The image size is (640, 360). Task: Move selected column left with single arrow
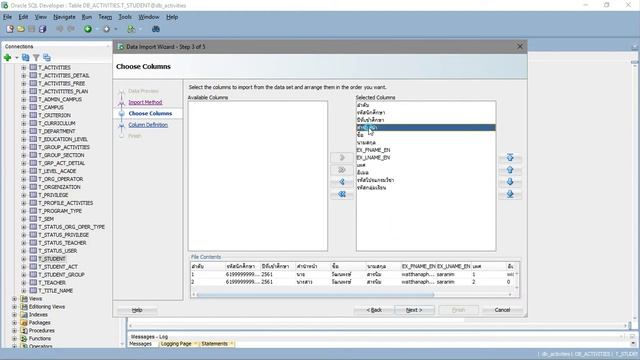point(342,182)
